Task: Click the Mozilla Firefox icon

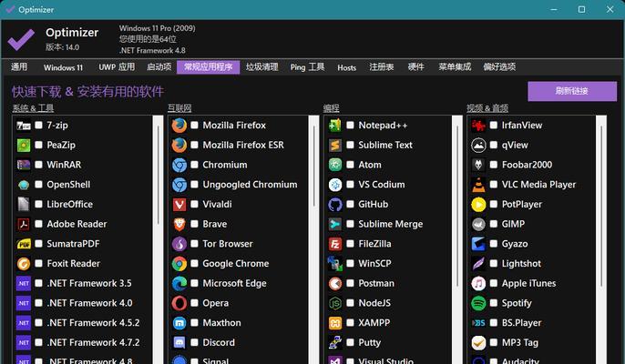Action: tap(179, 126)
